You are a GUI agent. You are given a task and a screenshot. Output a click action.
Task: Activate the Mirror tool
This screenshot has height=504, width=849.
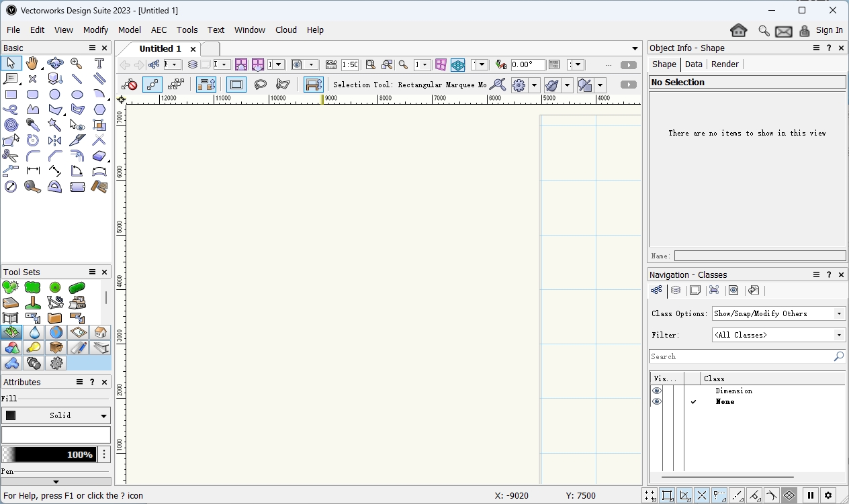tap(55, 140)
